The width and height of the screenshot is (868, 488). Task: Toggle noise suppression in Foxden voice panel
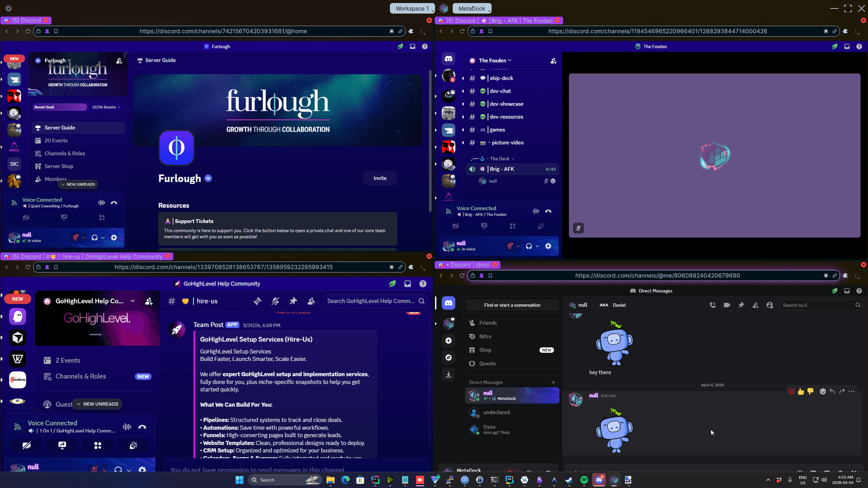pyautogui.click(x=536, y=211)
